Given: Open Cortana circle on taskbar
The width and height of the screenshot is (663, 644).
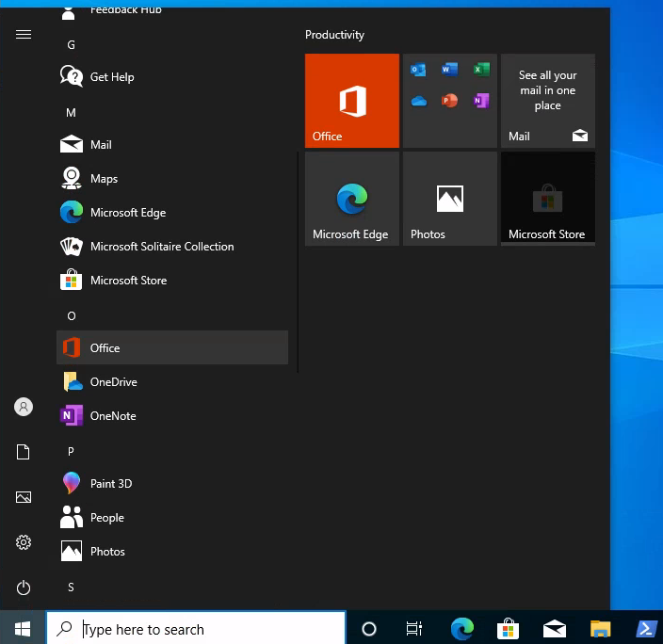Looking at the screenshot, I should point(369,629).
